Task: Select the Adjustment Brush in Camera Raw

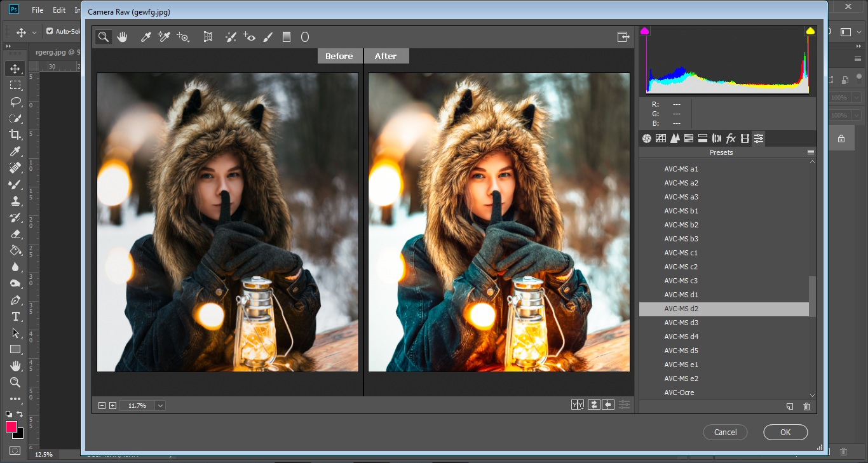Action: pyautogui.click(x=268, y=37)
